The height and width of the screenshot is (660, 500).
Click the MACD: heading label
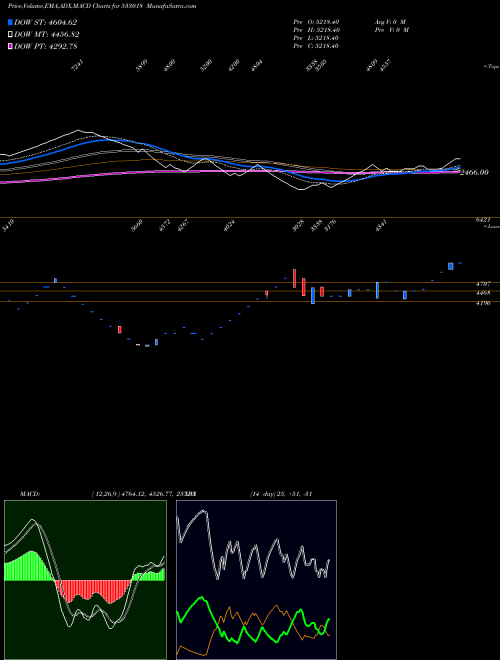(30, 494)
